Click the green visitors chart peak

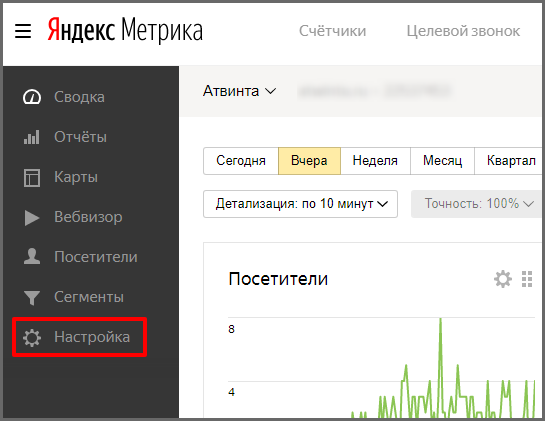pyautogui.click(x=440, y=320)
